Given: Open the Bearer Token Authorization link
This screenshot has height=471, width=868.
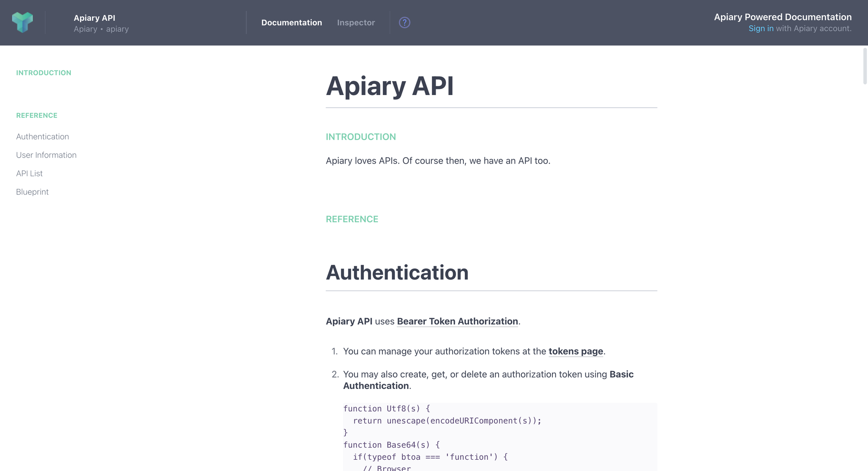Looking at the screenshot, I should 457,321.
